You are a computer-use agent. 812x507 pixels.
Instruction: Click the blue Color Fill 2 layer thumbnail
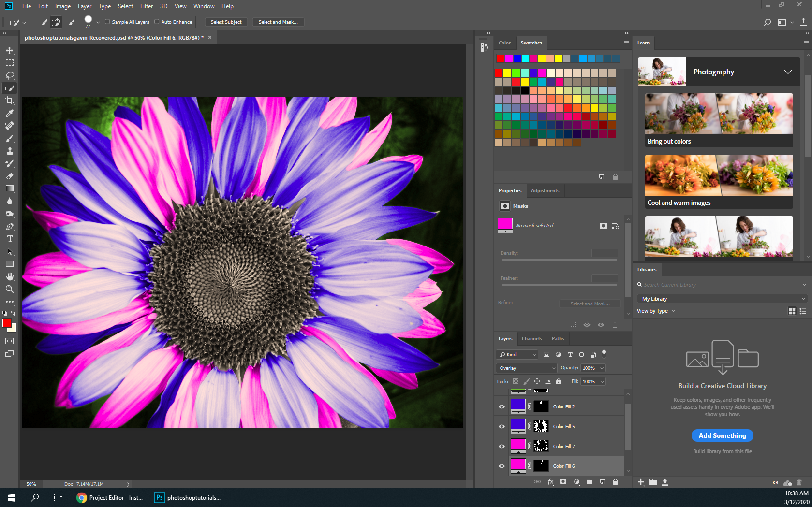[518, 406]
